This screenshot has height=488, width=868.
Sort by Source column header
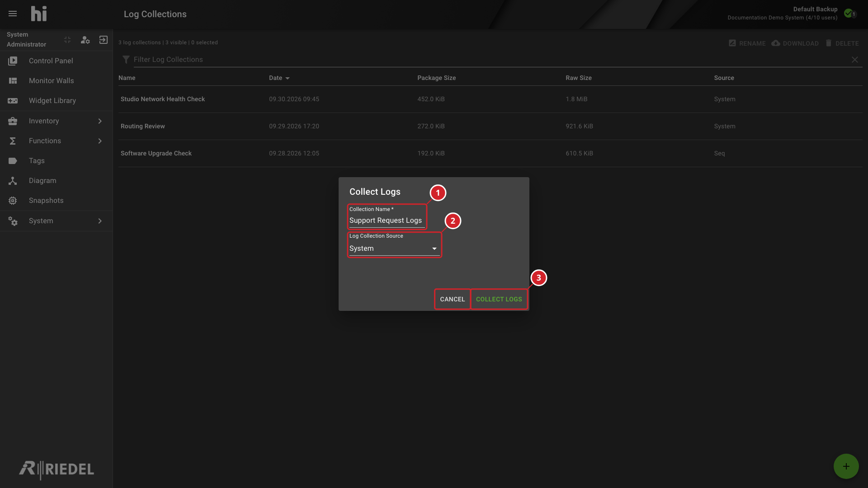coord(724,78)
